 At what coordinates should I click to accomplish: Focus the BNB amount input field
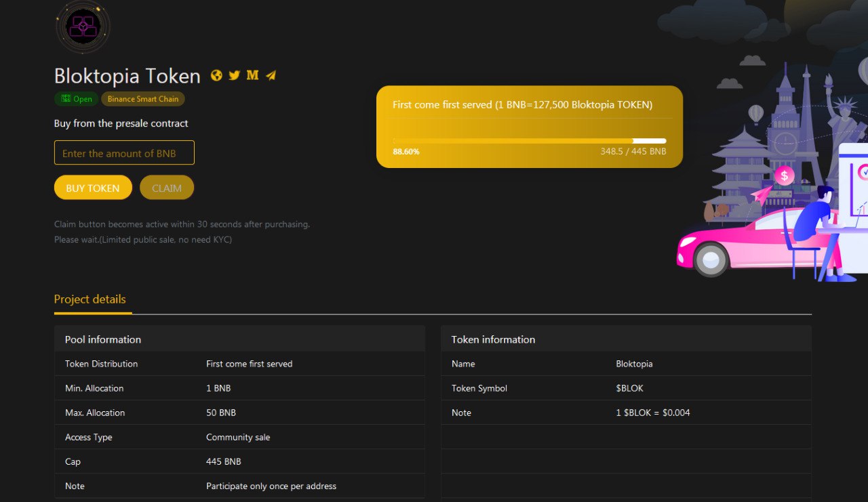click(x=124, y=152)
